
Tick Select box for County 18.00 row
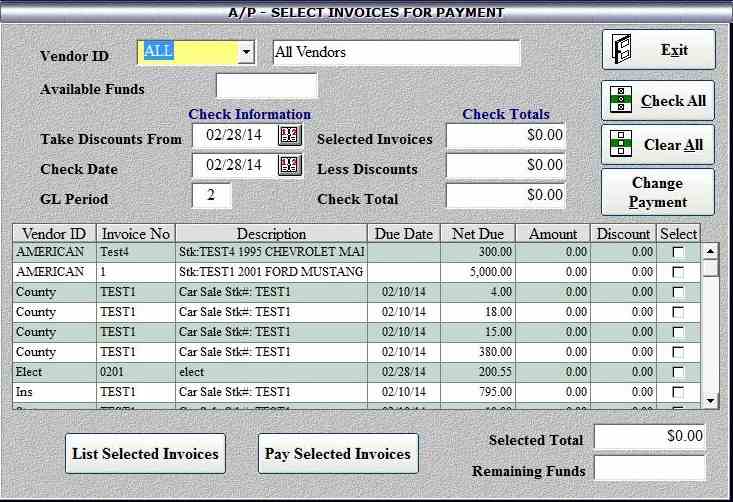[x=678, y=312]
